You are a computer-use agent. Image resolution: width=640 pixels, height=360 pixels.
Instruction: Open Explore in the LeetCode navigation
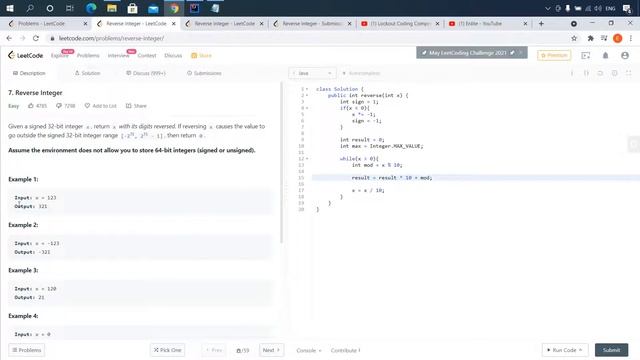tap(60, 56)
